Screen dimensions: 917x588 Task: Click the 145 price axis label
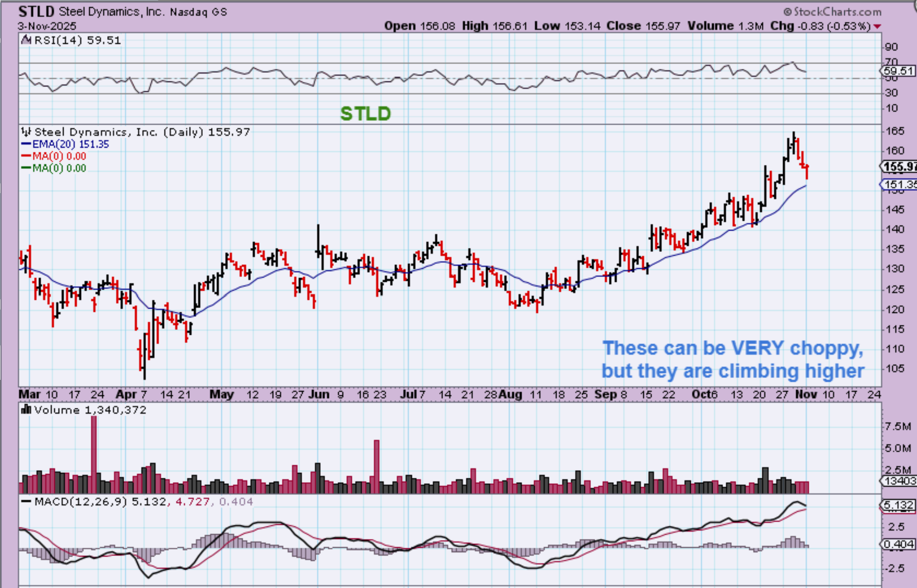[x=895, y=210]
